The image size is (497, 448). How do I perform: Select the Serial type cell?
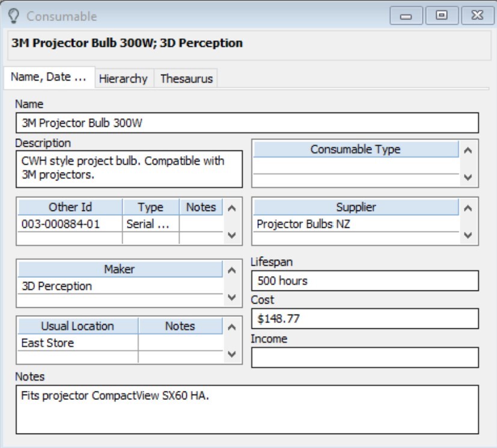tap(151, 224)
